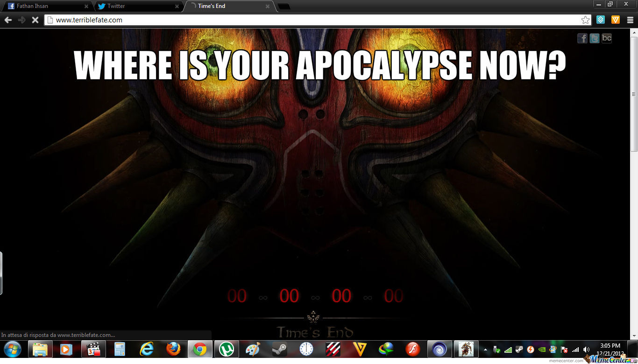Viewport: 638px width, 364px height.
Task: Open Calculator from the taskbar
Action: click(120, 349)
